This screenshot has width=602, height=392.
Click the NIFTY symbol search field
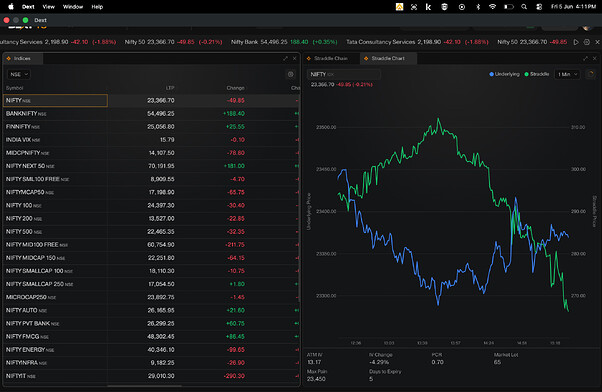(344, 74)
